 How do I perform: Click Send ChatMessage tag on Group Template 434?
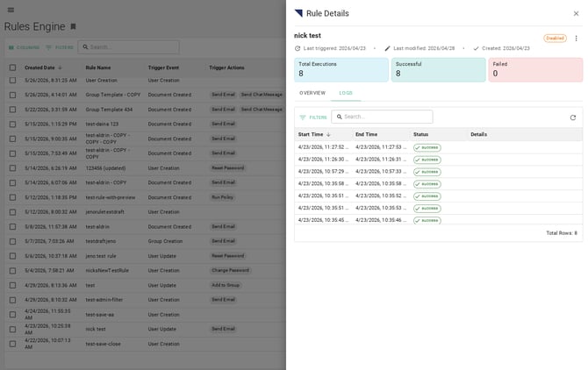pos(262,110)
